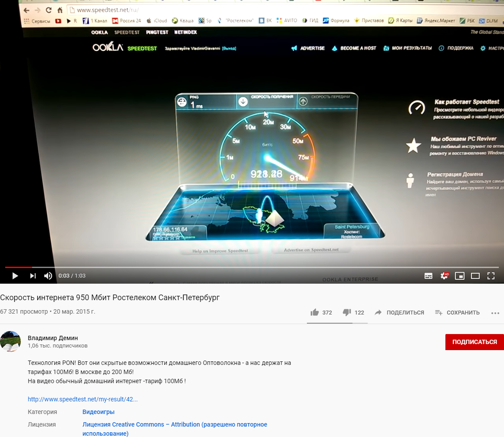The height and width of the screenshot is (437, 504).
Task: Play the video
Action: pyautogui.click(x=15, y=275)
